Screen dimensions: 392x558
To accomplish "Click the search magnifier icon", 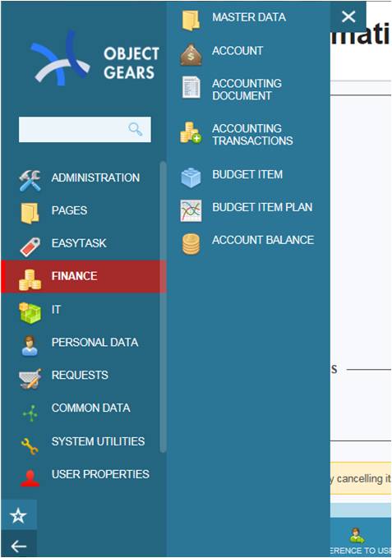I will click(135, 129).
